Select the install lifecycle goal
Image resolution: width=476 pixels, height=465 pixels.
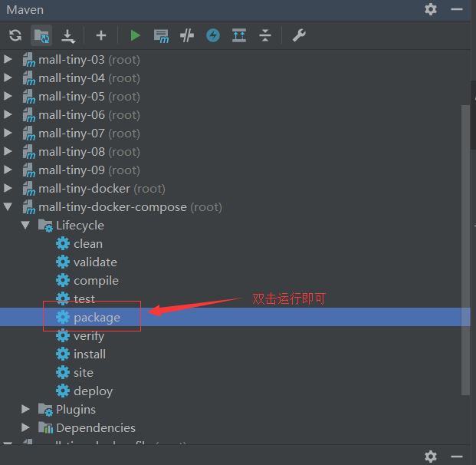pos(90,354)
